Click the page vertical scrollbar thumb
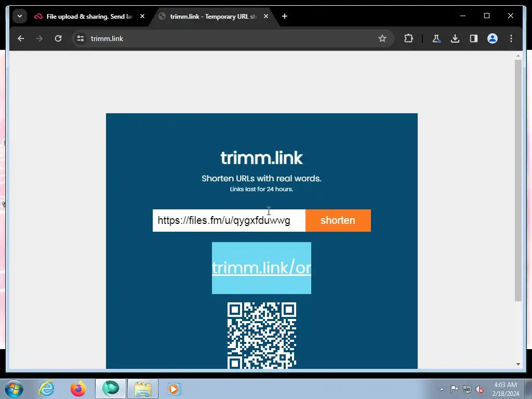Screen dimensions: 532x399 pos(518,180)
